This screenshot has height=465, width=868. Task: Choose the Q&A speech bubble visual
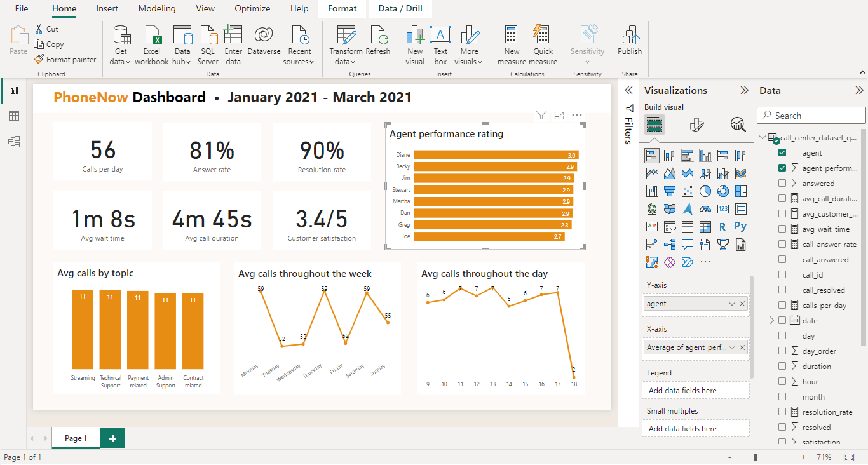[688, 244]
